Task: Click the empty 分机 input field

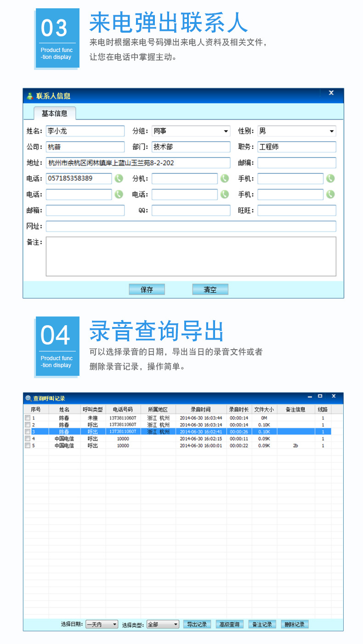Action: coord(185,178)
